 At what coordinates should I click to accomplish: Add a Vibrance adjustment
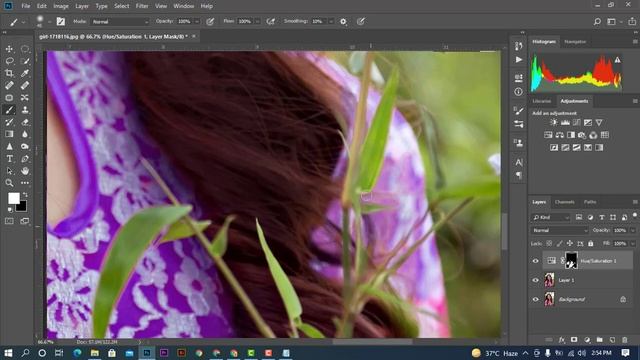(599, 122)
